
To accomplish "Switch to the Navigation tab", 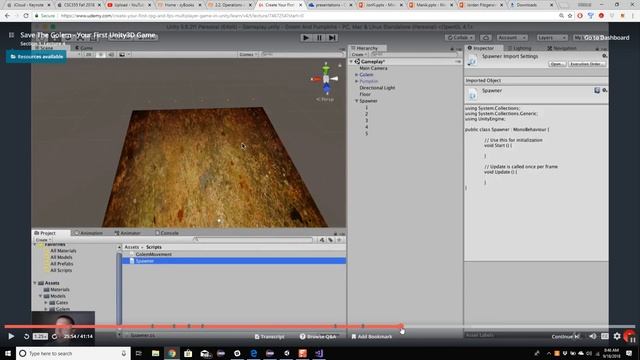I will pyautogui.click(x=561, y=48).
